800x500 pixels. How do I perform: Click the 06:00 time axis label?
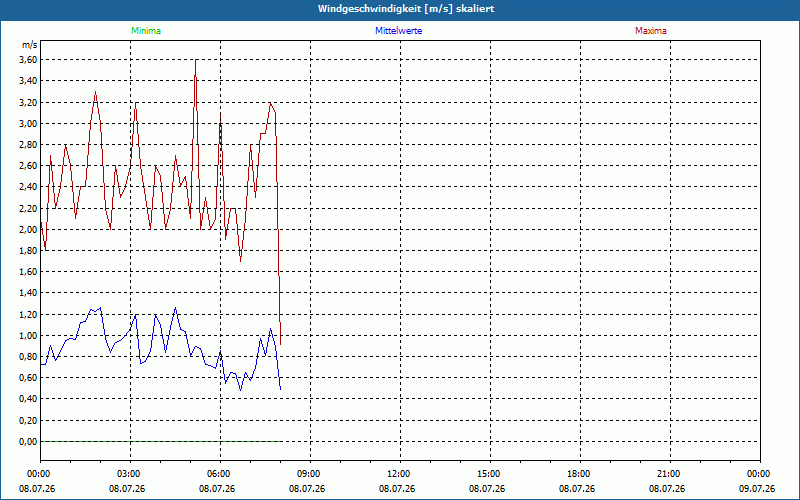tap(220, 474)
